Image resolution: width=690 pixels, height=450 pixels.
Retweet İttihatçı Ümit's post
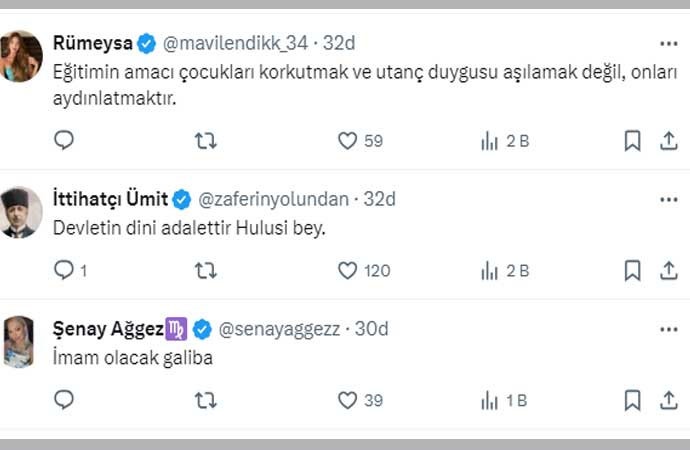205,270
